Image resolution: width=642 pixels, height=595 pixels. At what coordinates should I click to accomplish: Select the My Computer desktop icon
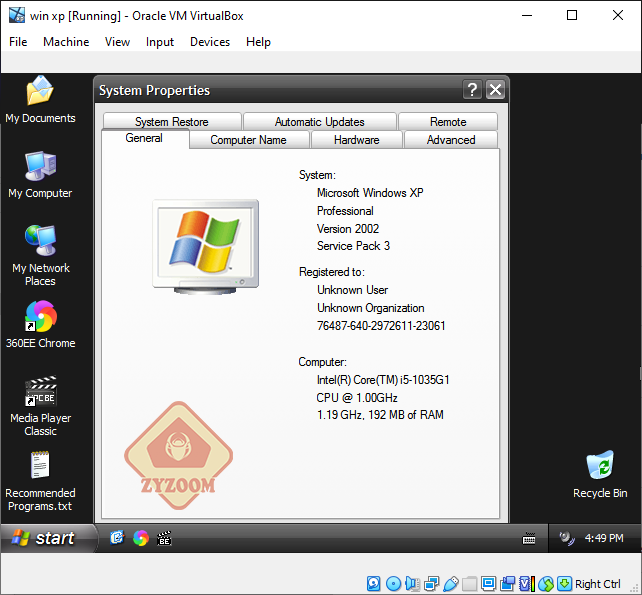[40, 175]
